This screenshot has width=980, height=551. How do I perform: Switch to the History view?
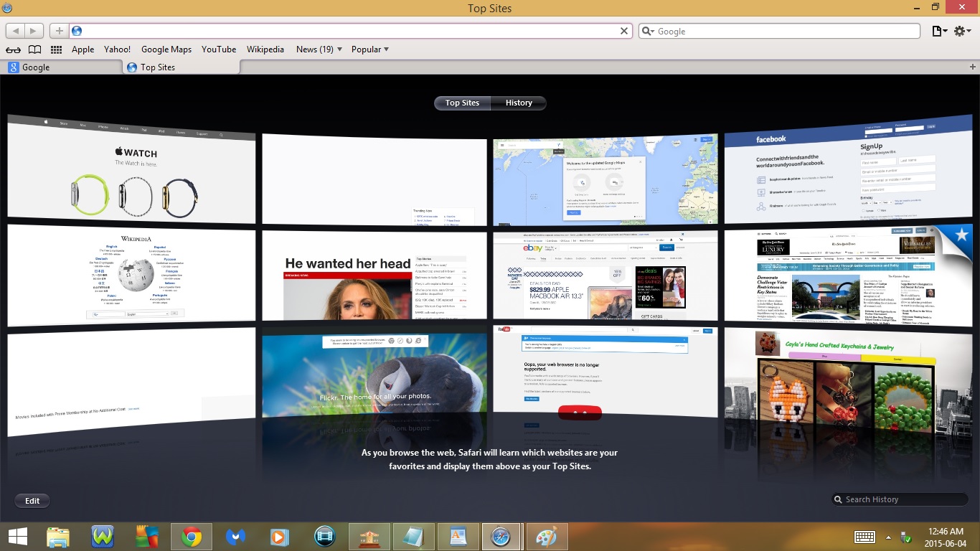[519, 103]
